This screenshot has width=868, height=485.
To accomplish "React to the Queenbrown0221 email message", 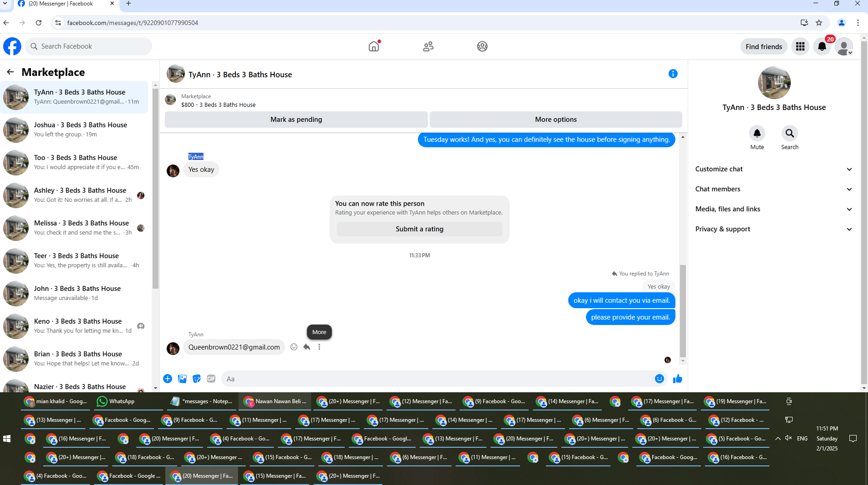I will (294, 347).
